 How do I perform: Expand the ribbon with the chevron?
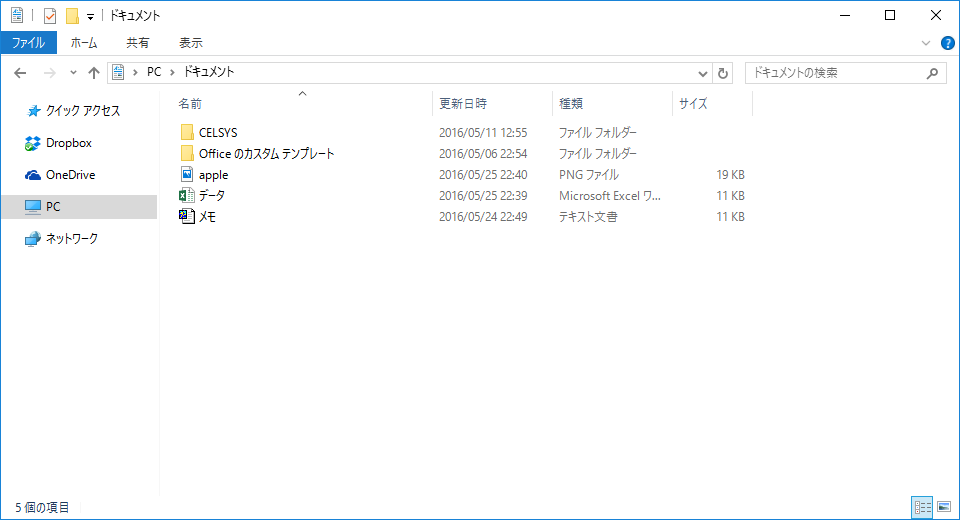[x=926, y=43]
